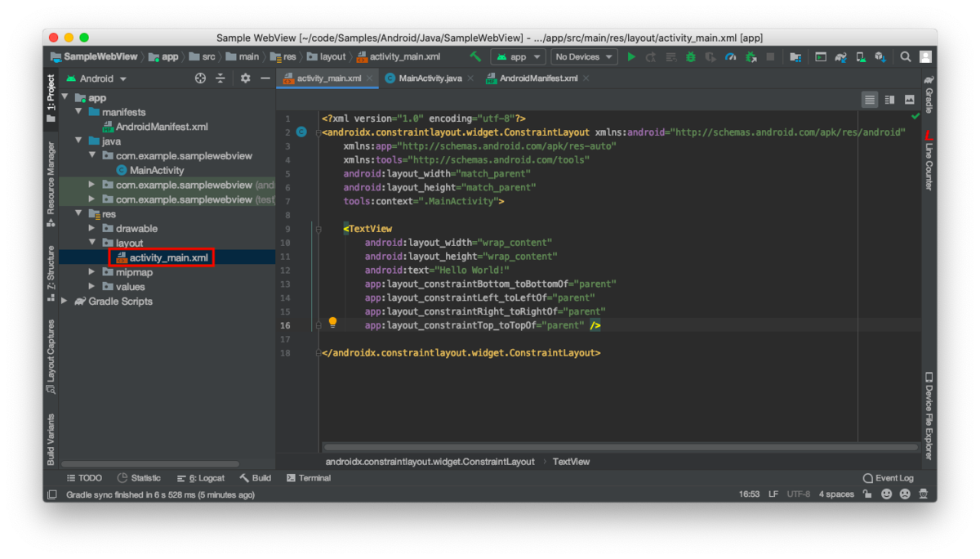Open the profiler gauge icon
The height and width of the screenshot is (559, 980).
(x=731, y=57)
